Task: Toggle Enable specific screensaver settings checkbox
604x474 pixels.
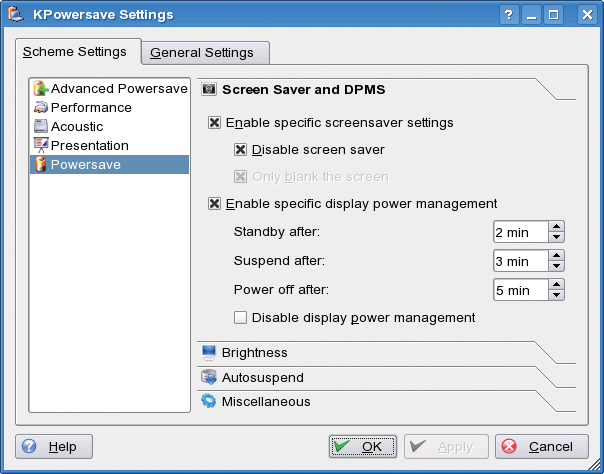Action: [x=215, y=123]
